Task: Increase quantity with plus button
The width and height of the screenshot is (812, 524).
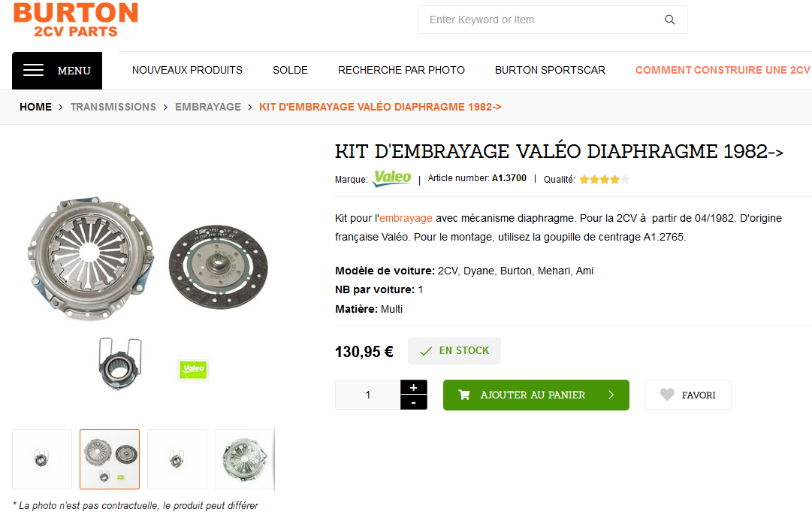Action: coord(413,387)
